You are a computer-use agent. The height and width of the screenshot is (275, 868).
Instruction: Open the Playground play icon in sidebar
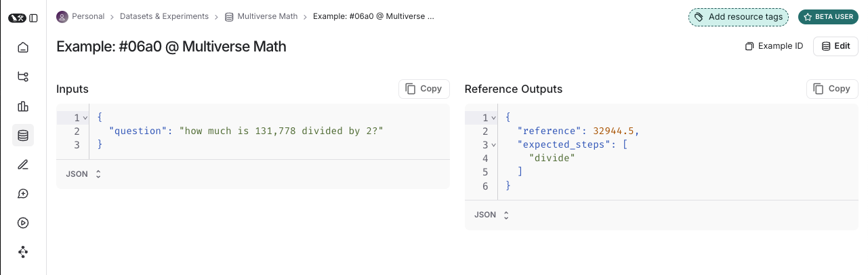23,223
